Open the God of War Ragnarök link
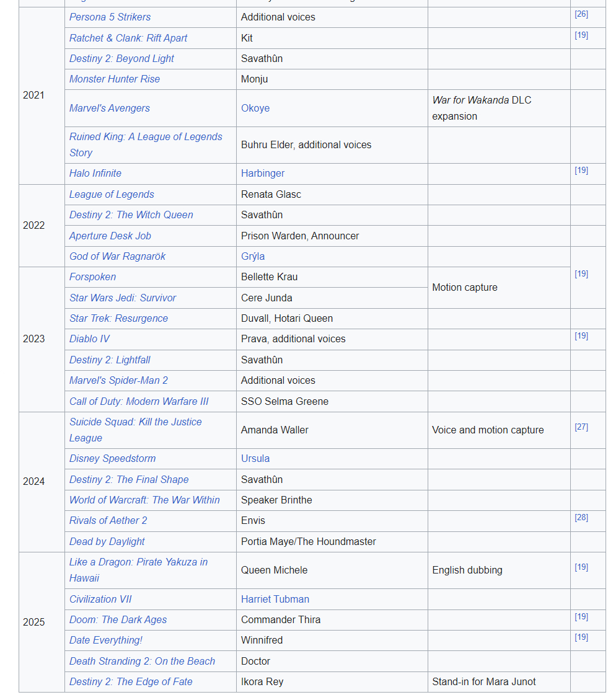 pyautogui.click(x=117, y=256)
